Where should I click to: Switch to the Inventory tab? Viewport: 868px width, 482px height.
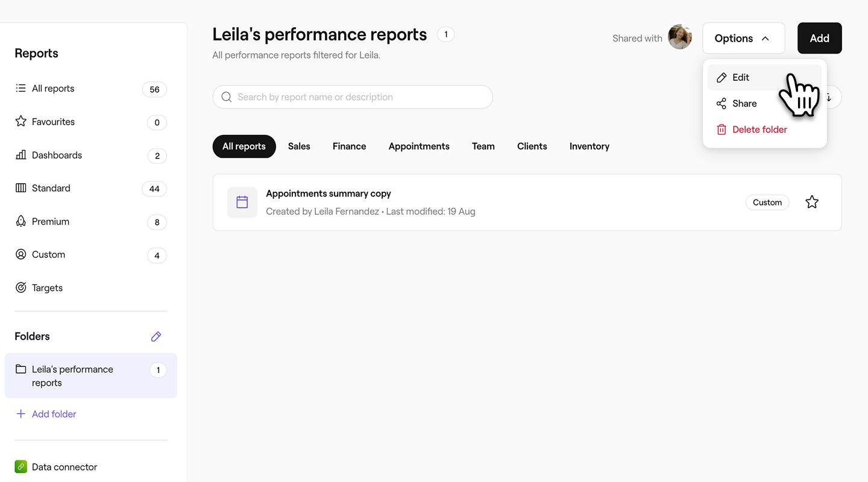point(589,146)
